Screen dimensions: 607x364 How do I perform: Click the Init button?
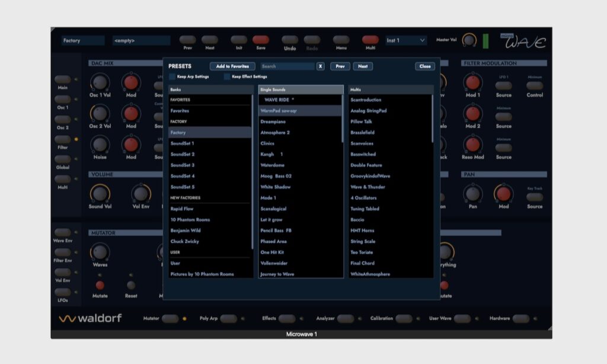click(x=239, y=40)
